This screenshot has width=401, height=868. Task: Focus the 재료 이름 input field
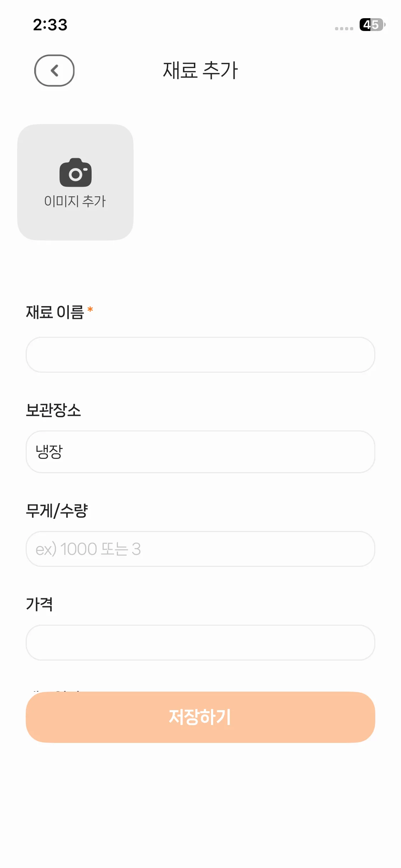(x=200, y=355)
